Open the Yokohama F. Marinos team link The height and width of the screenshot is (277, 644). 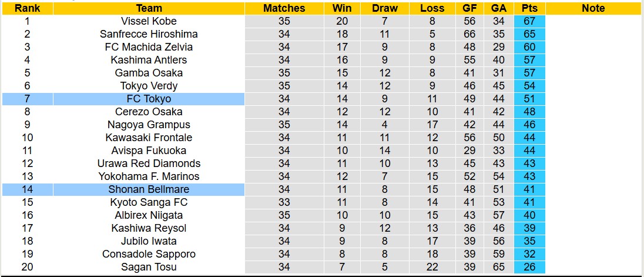149,176
